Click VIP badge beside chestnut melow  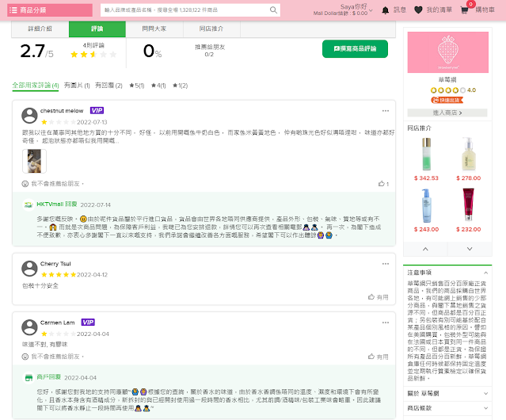click(97, 111)
